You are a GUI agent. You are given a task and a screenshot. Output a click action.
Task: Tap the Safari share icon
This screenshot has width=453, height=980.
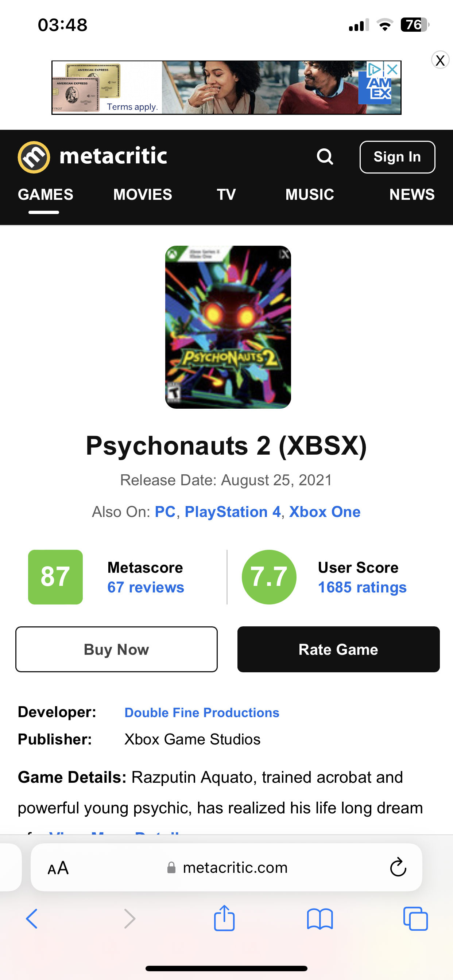[x=224, y=918]
